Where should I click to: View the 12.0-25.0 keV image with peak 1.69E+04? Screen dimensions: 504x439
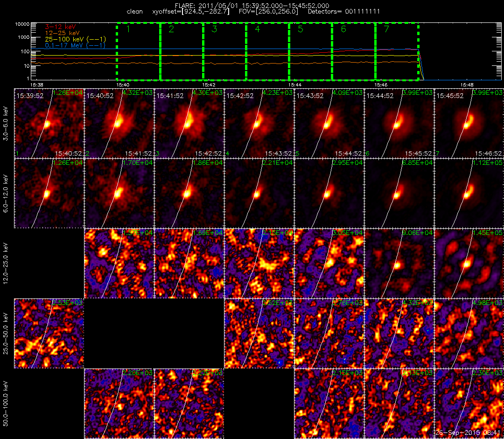[189, 263]
